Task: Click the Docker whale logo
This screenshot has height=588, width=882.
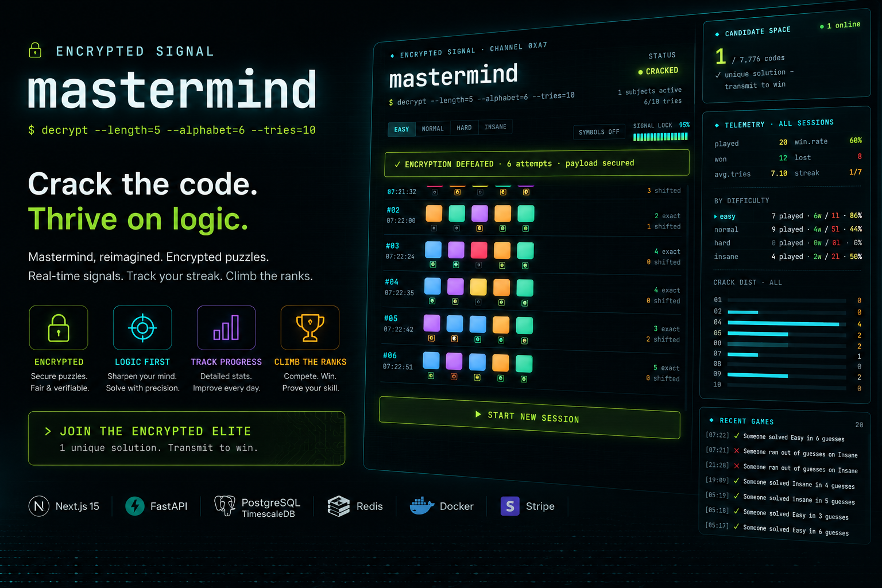Action: 421,506
